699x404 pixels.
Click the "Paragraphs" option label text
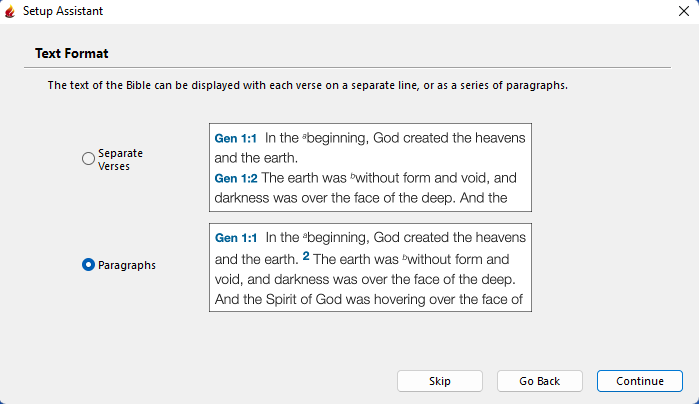127,265
